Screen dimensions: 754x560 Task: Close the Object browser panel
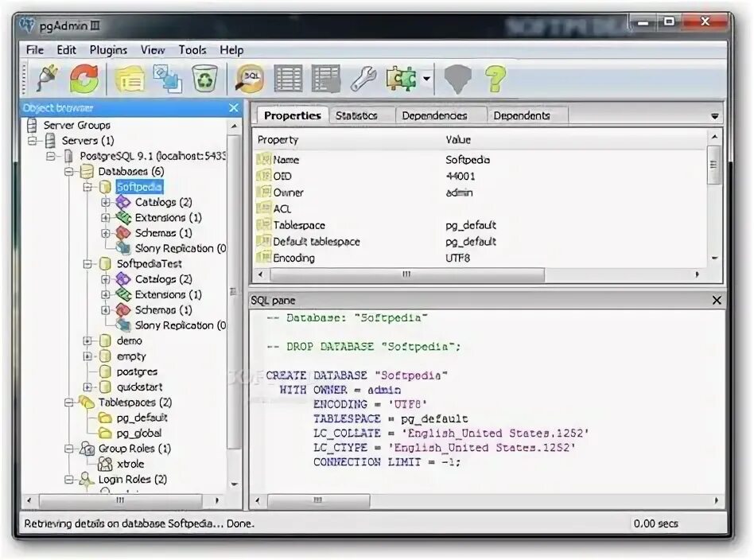(234, 107)
